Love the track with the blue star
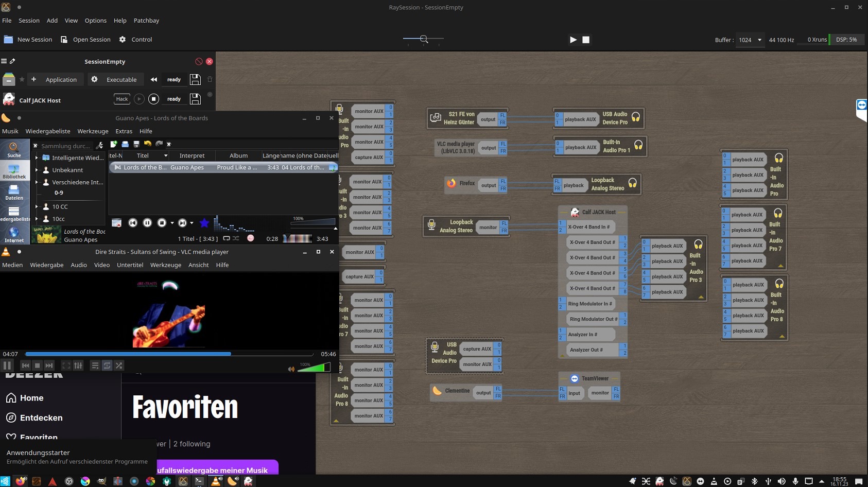Viewport: 868px width, 487px height. 204,223
